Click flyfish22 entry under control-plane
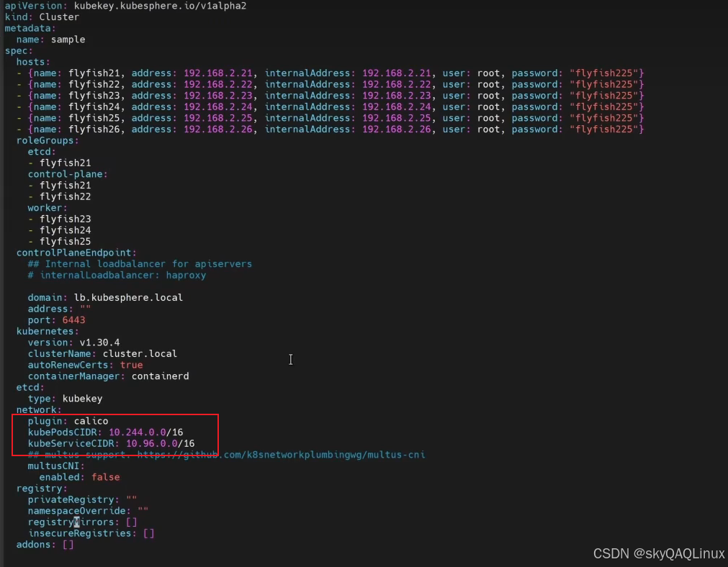Screen dimensions: 728x567 [x=65, y=196]
